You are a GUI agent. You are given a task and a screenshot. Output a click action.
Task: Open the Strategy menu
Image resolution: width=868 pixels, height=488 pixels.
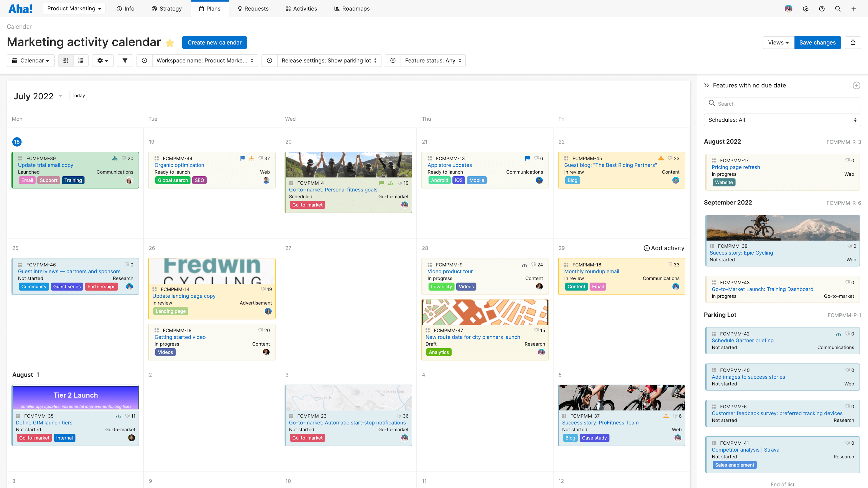click(x=167, y=8)
